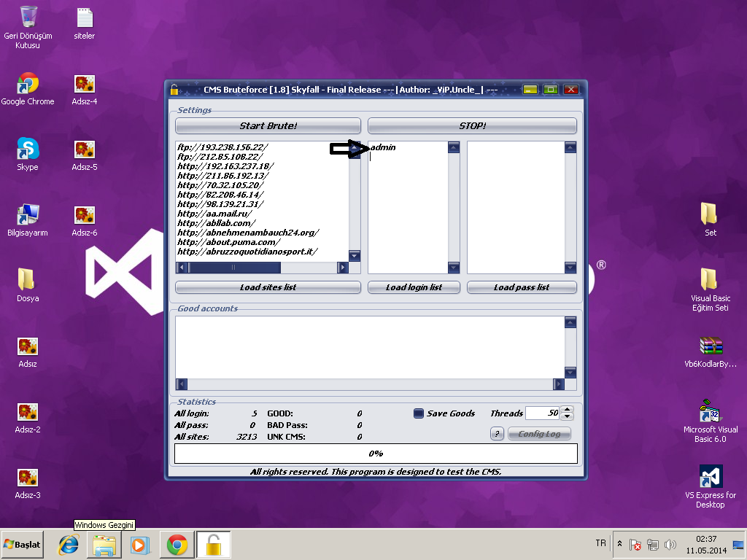Click Good accounts scroll-right arrow
The width and height of the screenshot is (747, 560).
click(559, 384)
